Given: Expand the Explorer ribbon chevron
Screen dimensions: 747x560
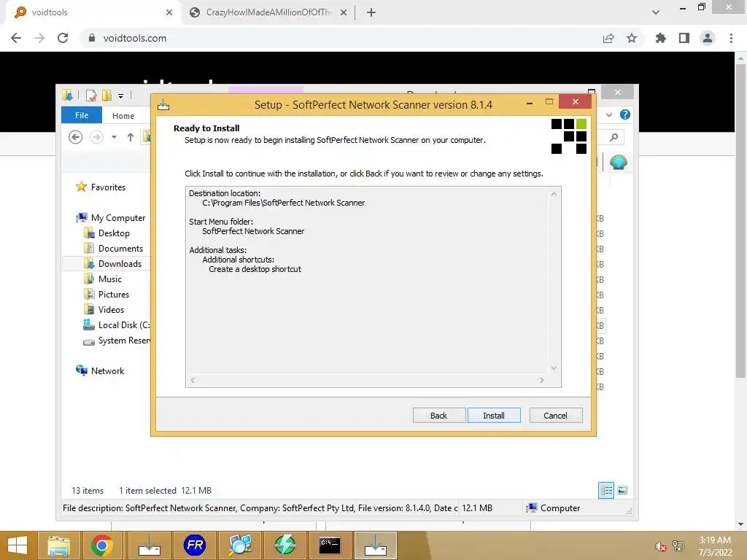Looking at the screenshot, I should (609, 114).
